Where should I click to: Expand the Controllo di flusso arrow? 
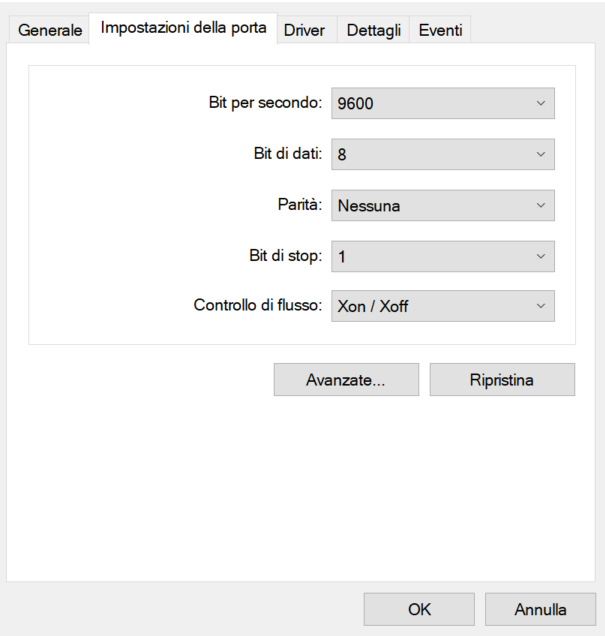(x=541, y=306)
